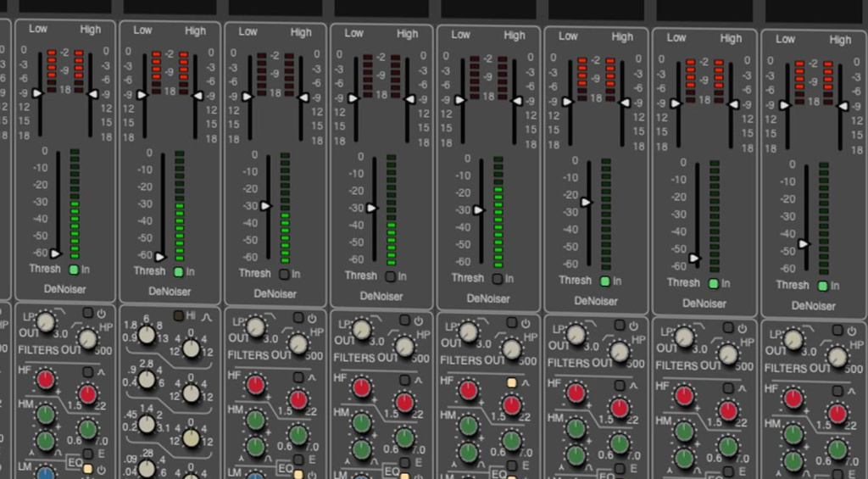This screenshot has width=868, height=479.
Task: Click second strip top frequency knob marked 6
Action: tap(147, 335)
